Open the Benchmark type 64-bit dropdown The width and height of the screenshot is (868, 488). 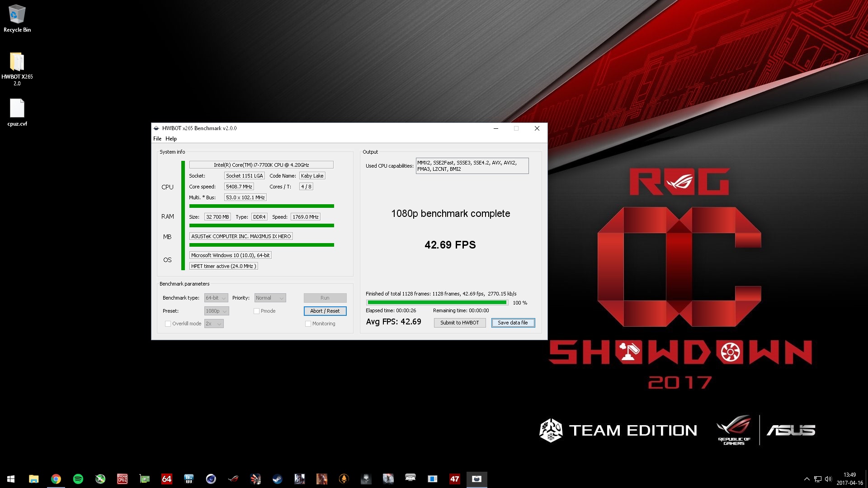coord(216,298)
